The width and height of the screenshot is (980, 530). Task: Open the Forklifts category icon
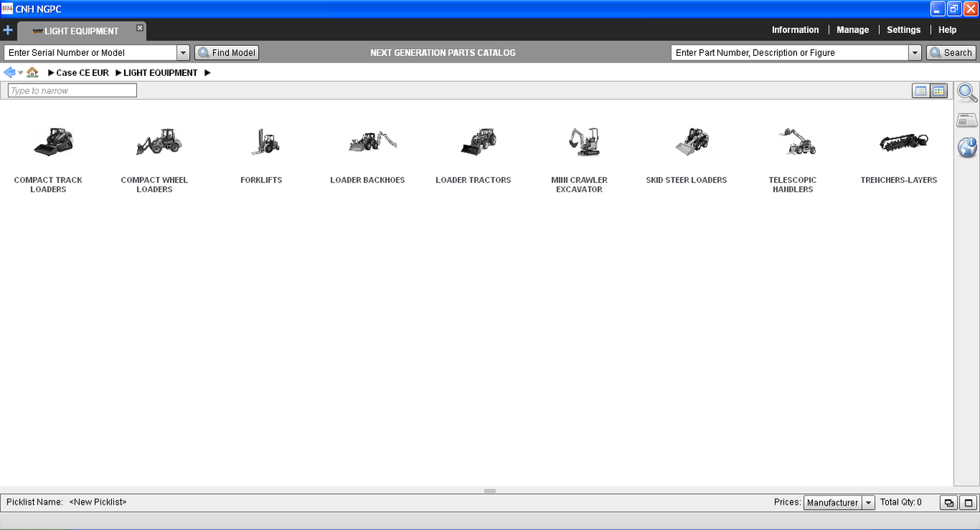pyautogui.click(x=265, y=142)
